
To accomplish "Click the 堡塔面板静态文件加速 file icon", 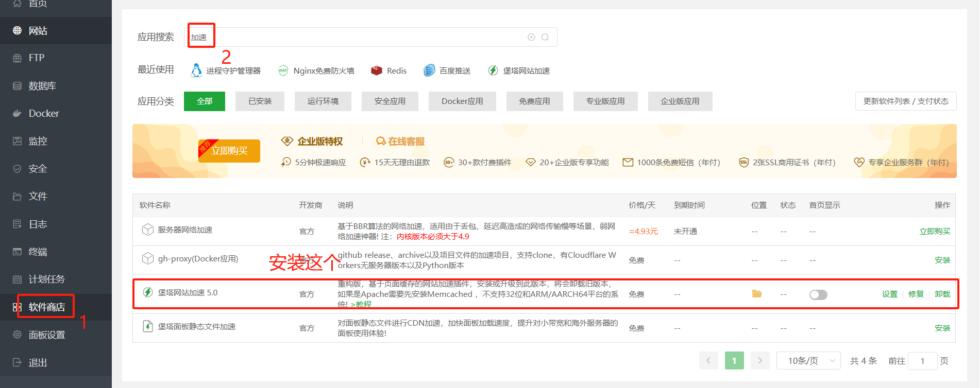I will point(148,326).
